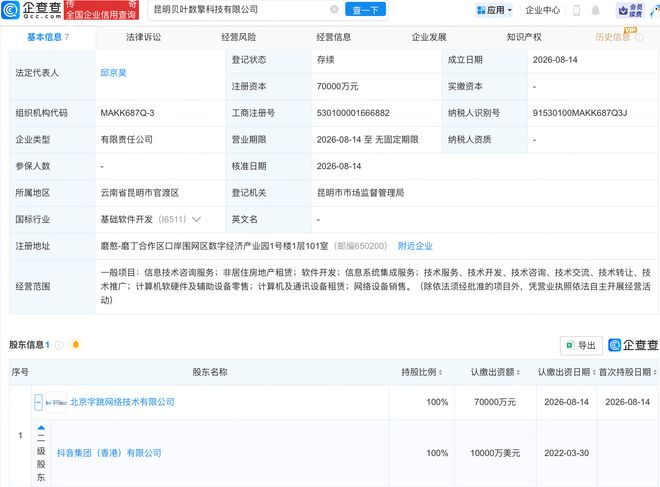The image size is (660, 487).
Task: Switch to the 知识产权 tab
Action: (x=524, y=37)
